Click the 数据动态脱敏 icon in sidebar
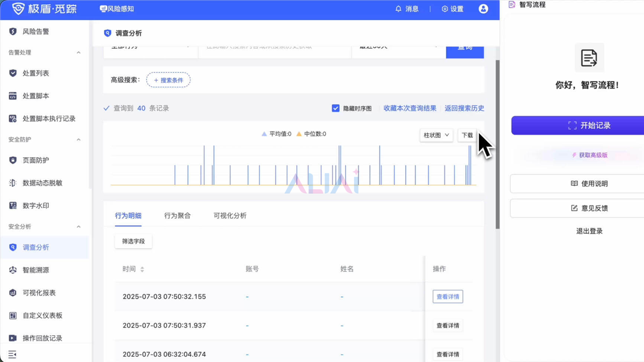 13,183
